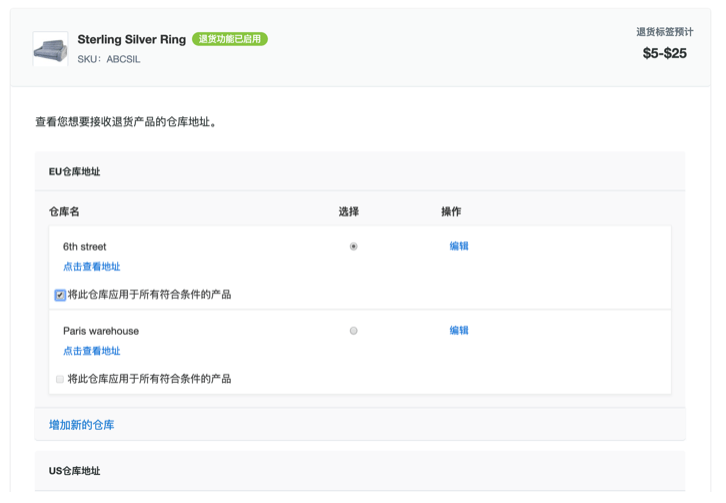
Task: Click the 退货功能已启用 green badge
Action: [230, 39]
